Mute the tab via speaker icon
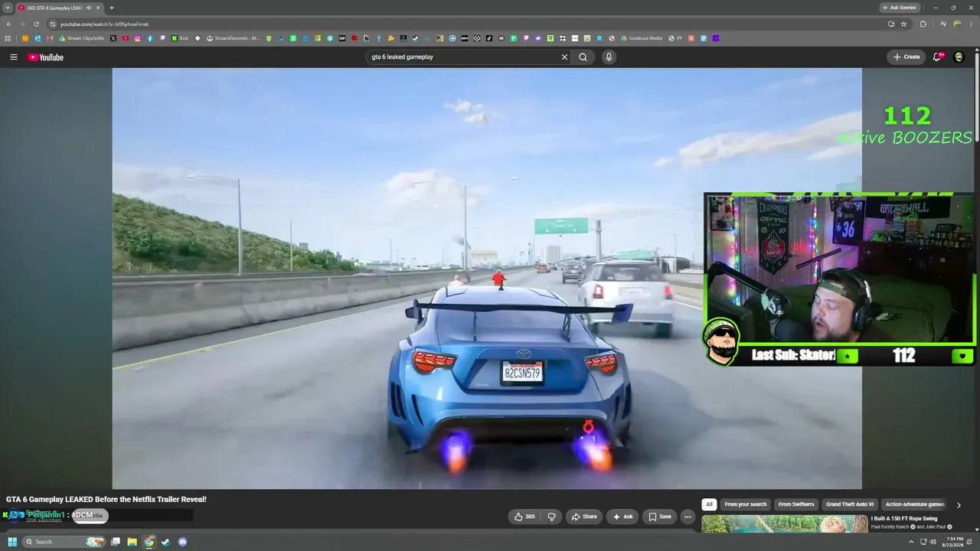This screenshot has height=551, width=980. (x=89, y=8)
